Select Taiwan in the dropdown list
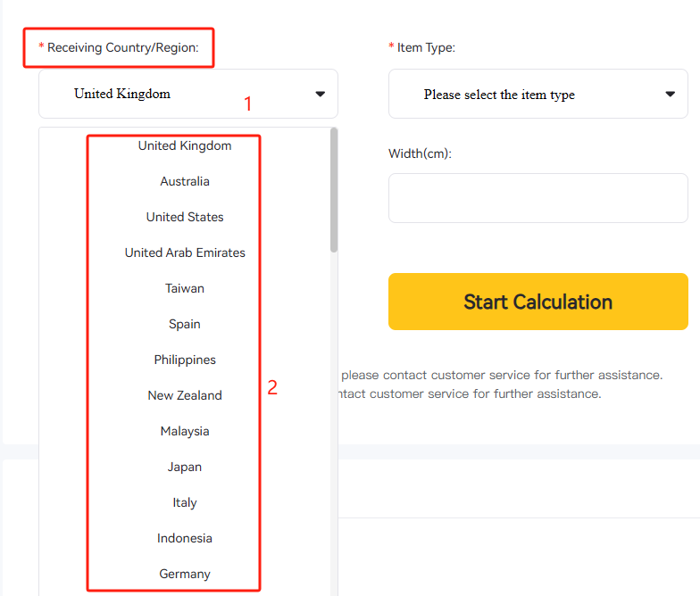The height and width of the screenshot is (596, 700). (185, 288)
